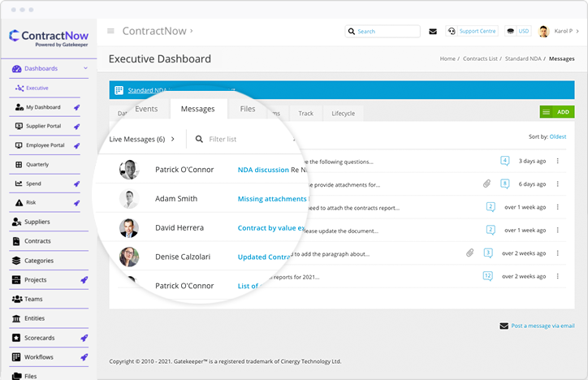588x380 pixels.
Task: Click the rocket icon beside Supplier Portal
Action: tap(76, 127)
